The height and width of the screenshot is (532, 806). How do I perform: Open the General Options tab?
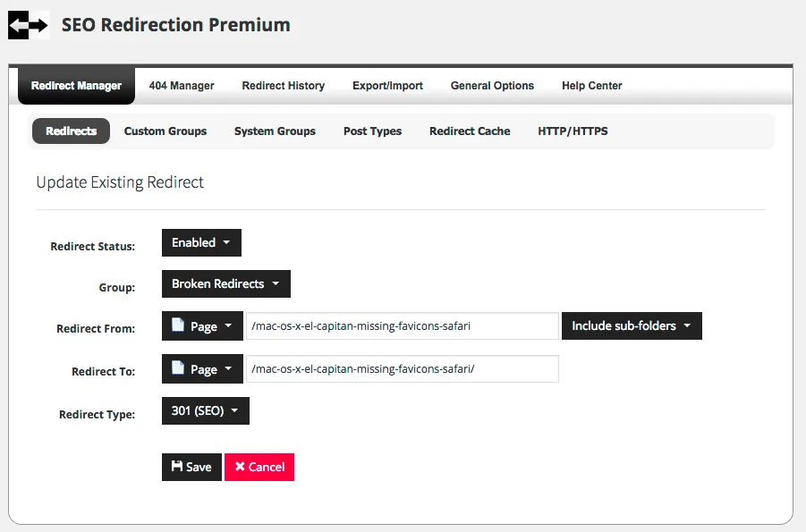click(x=492, y=86)
